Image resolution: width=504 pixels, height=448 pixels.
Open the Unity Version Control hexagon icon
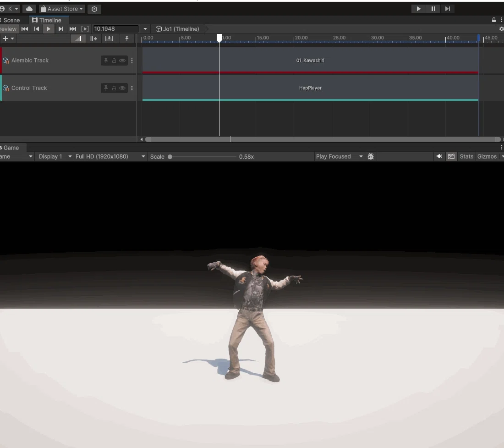point(94,9)
